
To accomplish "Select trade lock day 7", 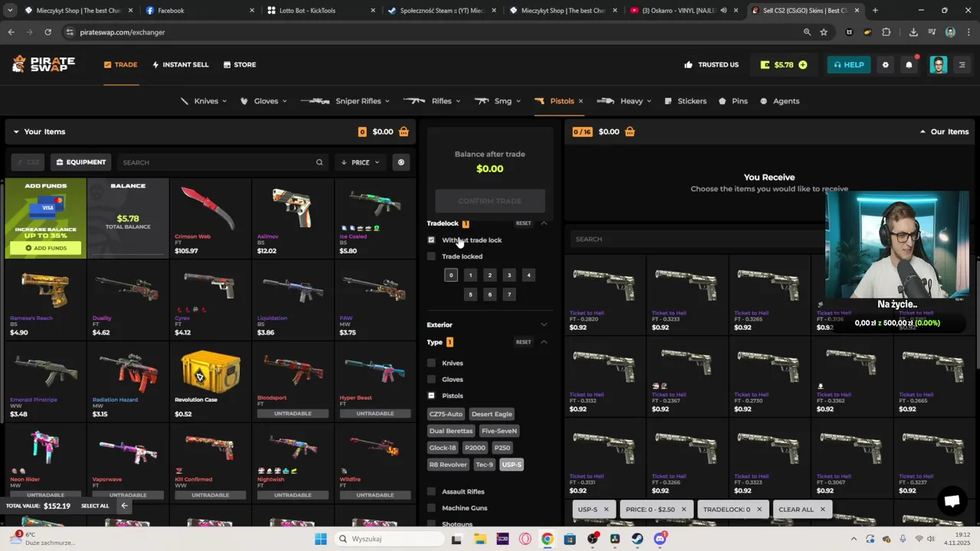I will [x=509, y=294].
